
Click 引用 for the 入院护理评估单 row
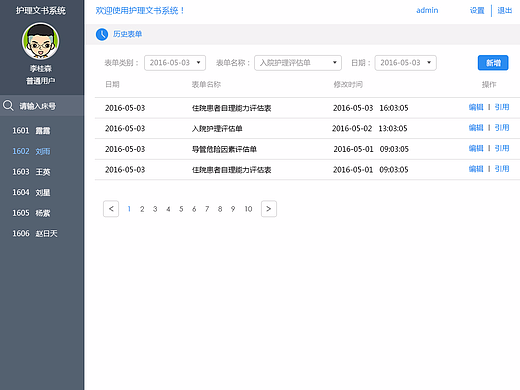[502, 128]
